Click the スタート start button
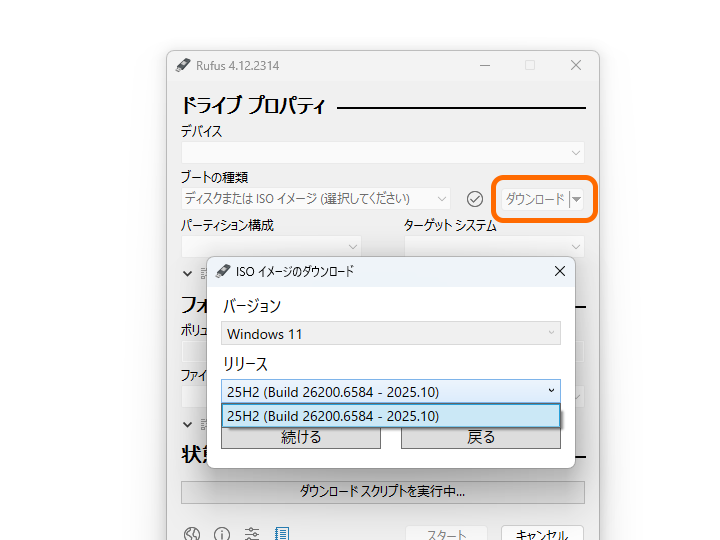This screenshot has width=720, height=540. [x=446, y=534]
